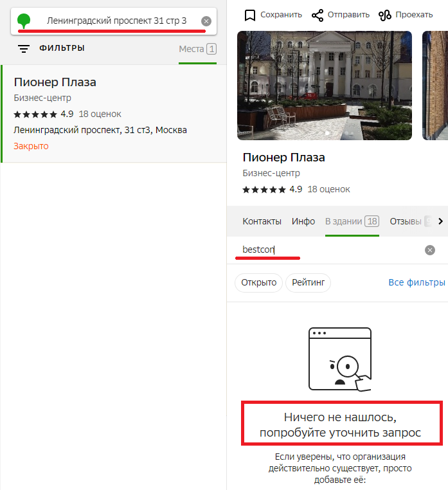Open the filters (ФИЛЬТРЫ) icon

[24, 48]
